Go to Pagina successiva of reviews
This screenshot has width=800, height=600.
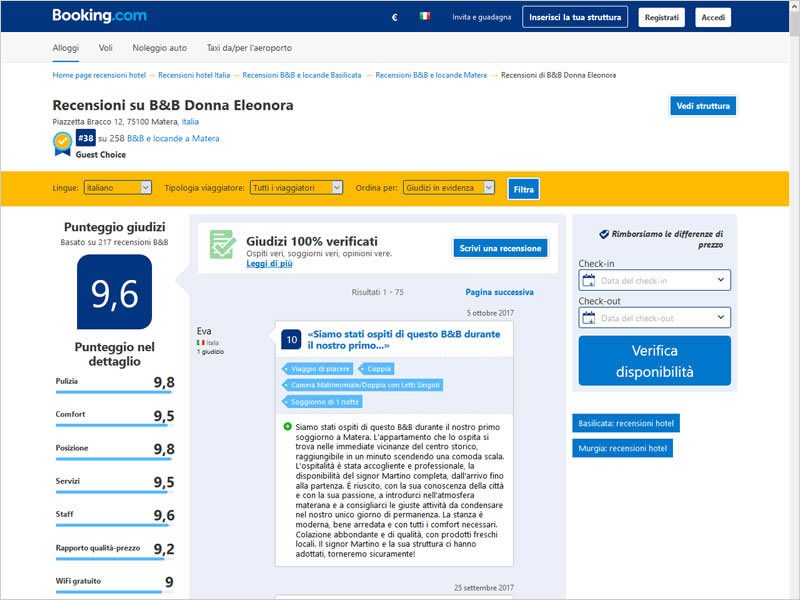(x=499, y=292)
